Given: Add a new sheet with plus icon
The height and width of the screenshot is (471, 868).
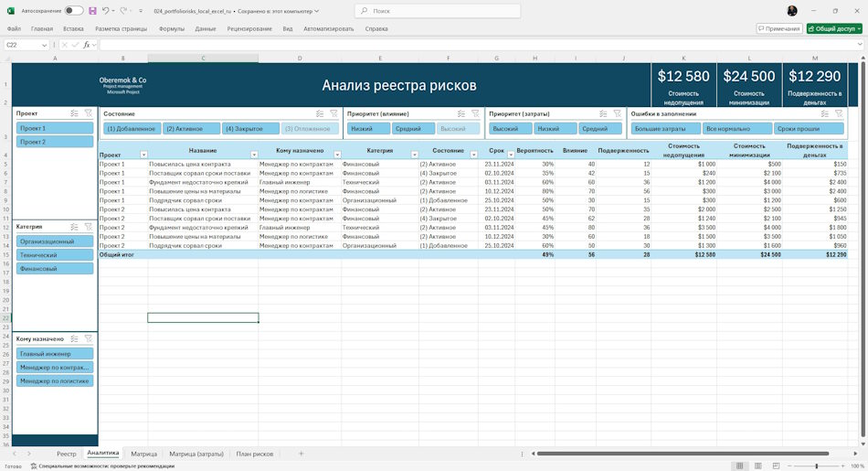Looking at the screenshot, I should [302, 454].
